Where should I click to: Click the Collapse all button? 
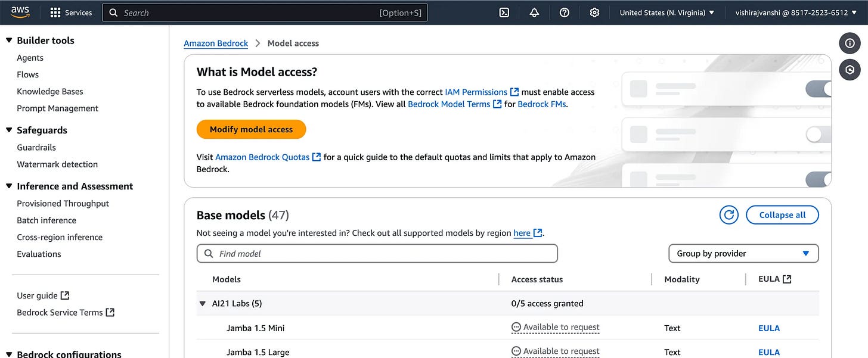pyautogui.click(x=782, y=215)
